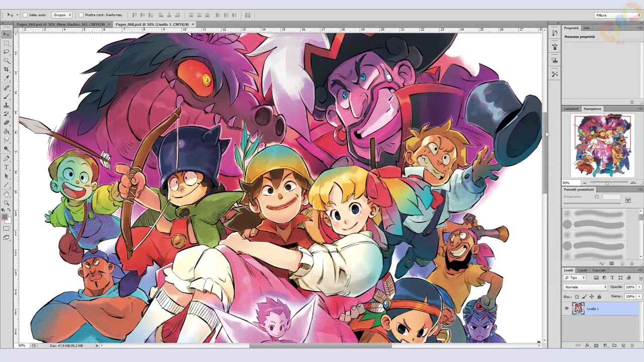Select the Clone Stamp tool
This screenshot has height=362, width=644.
click(6, 105)
